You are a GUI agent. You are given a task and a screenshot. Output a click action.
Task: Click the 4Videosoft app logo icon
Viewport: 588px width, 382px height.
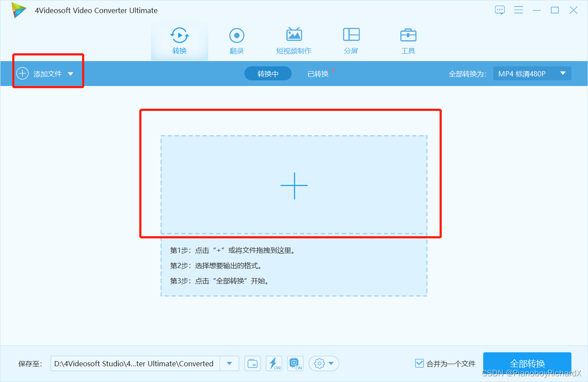19,10
